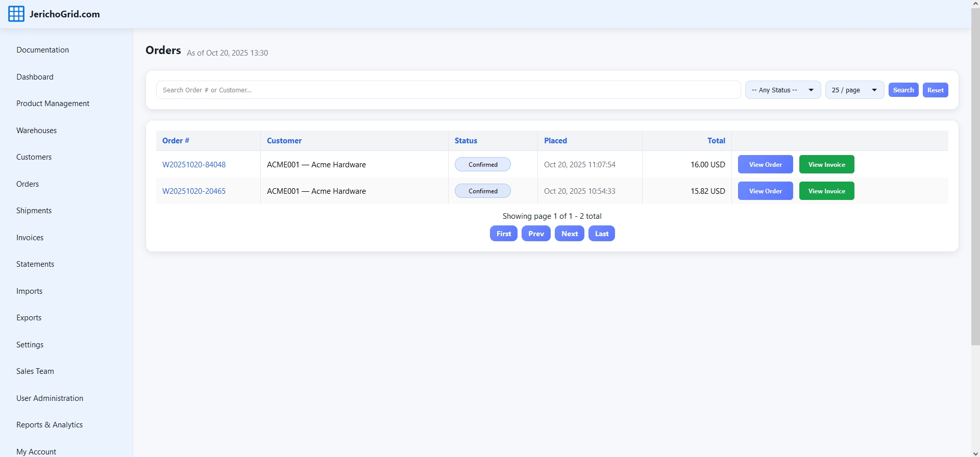This screenshot has width=980, height=457.
Task: Expand the 25 / page selector
Action: tap(854, 90)
